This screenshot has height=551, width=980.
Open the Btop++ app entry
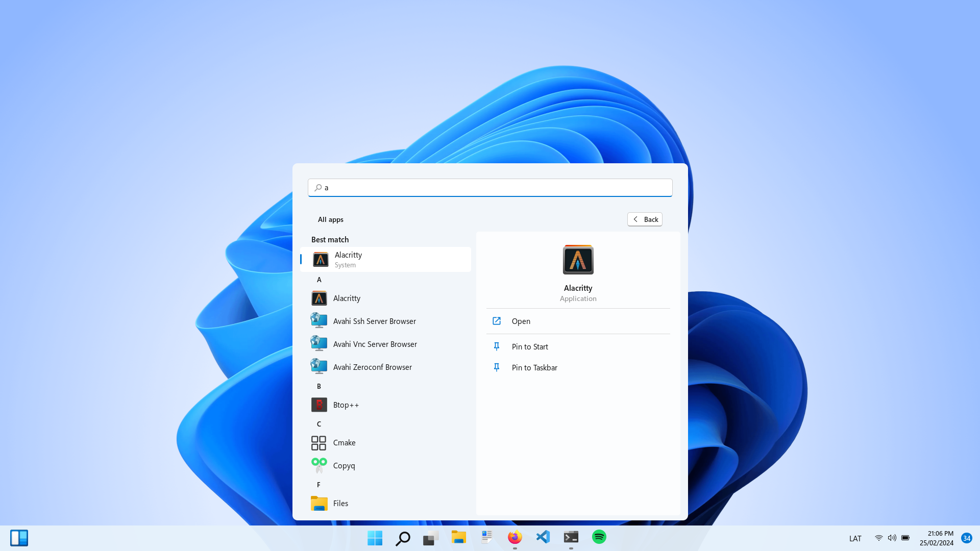[x=346, y=405]
